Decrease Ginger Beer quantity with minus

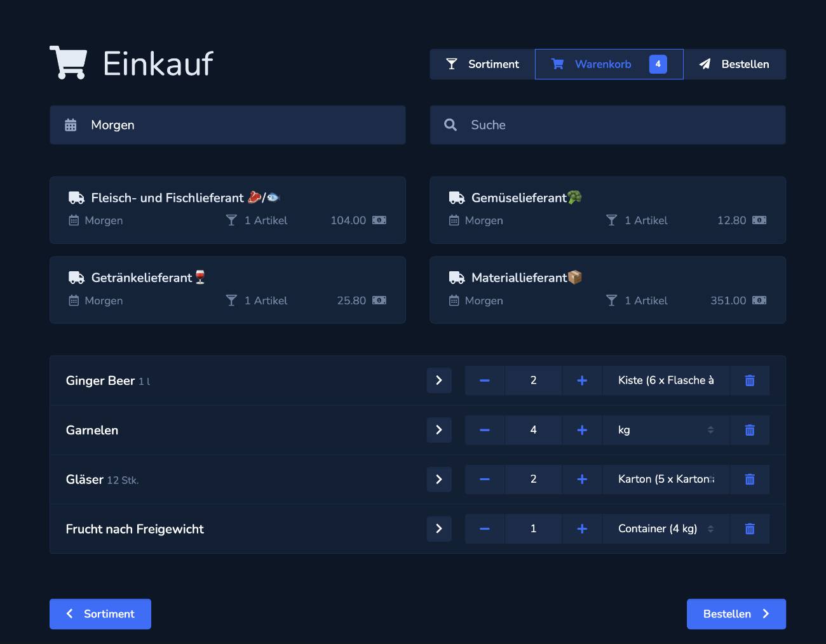(485, 380)
